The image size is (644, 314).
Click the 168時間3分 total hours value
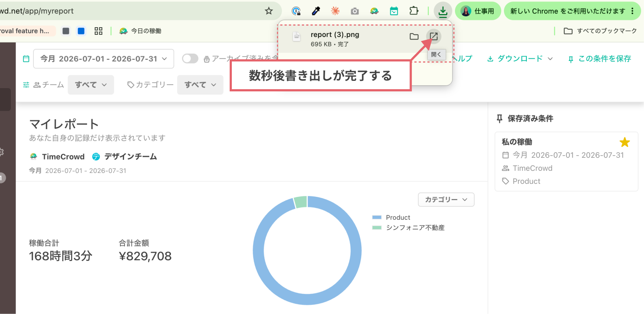click(61, 256)
